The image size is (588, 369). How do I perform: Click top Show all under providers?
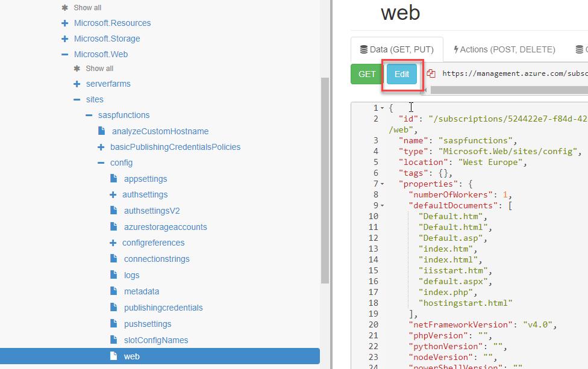tap(87, 7)
